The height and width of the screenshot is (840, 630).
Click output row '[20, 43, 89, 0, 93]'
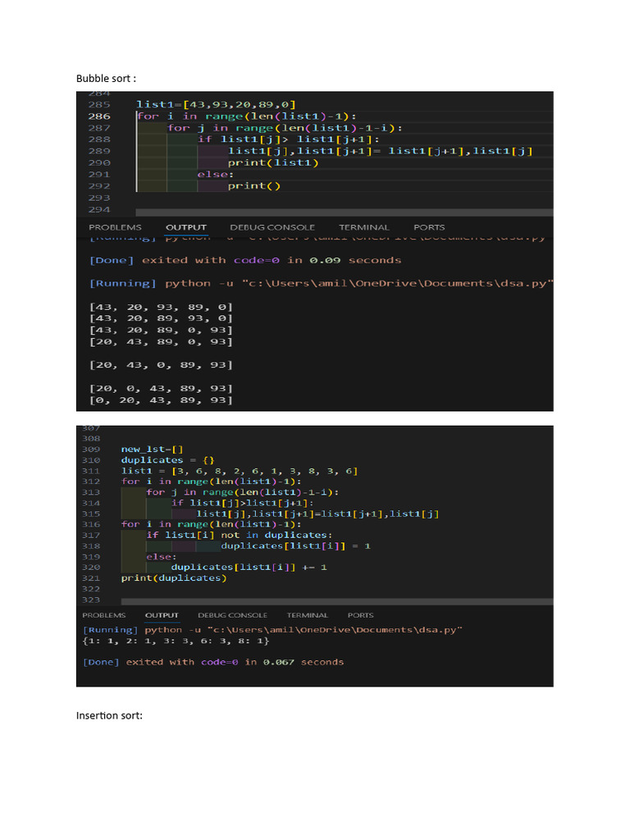pos(161,342)
